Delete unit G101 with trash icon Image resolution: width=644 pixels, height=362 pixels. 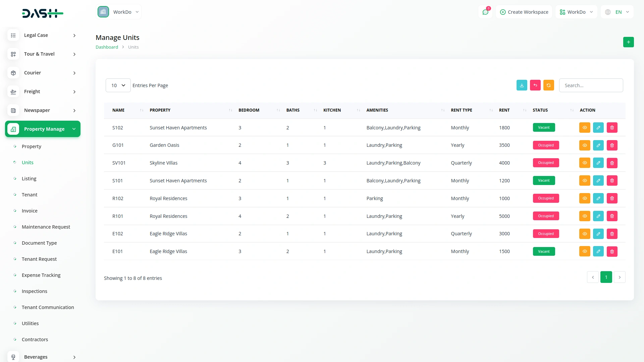[x=612, y=145]
